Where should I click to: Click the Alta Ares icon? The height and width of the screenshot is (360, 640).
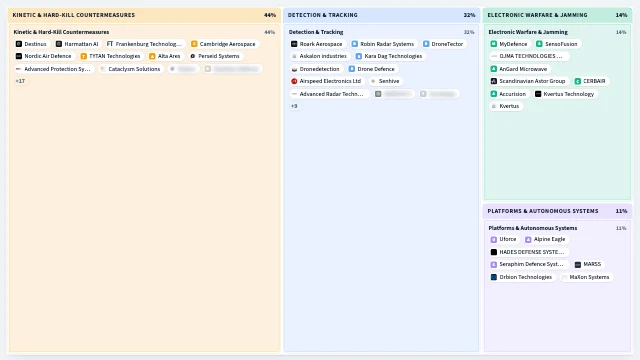(152, 56)
